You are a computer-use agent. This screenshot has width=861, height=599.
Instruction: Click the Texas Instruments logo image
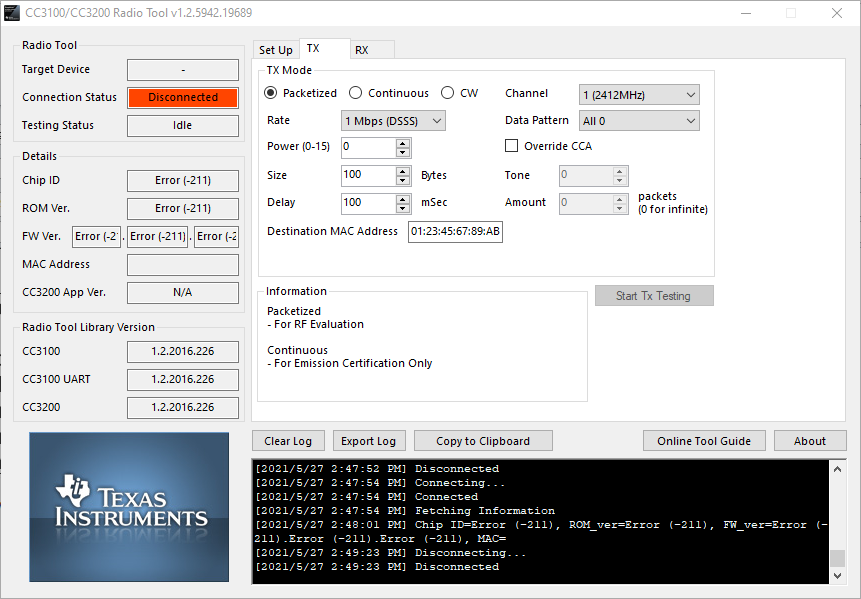coord(129,507)
